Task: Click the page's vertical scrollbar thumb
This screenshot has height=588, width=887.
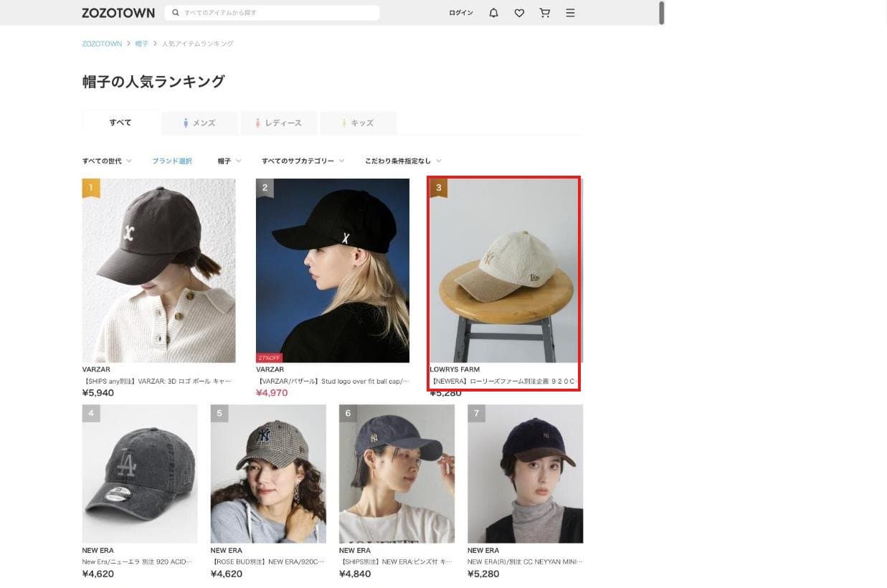Action: [x=661, y=12]
